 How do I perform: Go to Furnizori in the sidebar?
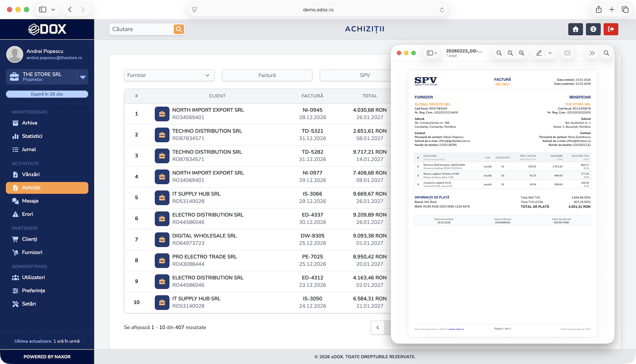[x=32, y=252]
